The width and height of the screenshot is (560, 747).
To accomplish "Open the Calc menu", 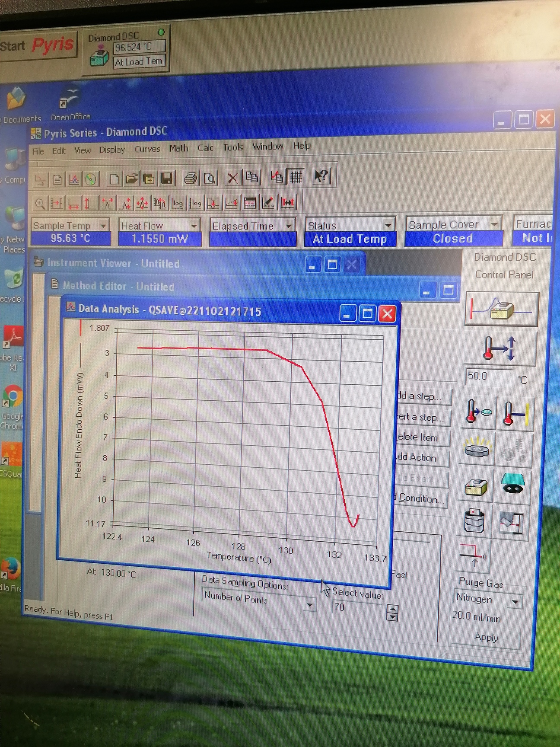I will [206, 148].
